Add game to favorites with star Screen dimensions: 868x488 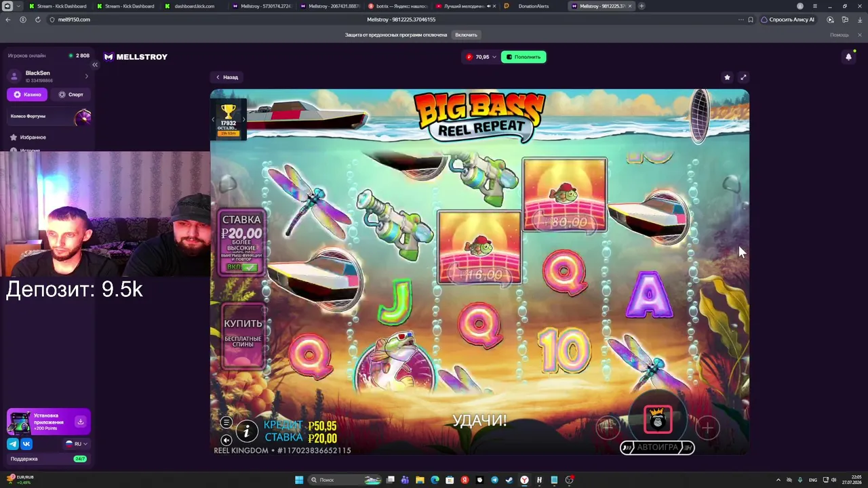coord(727,77)
